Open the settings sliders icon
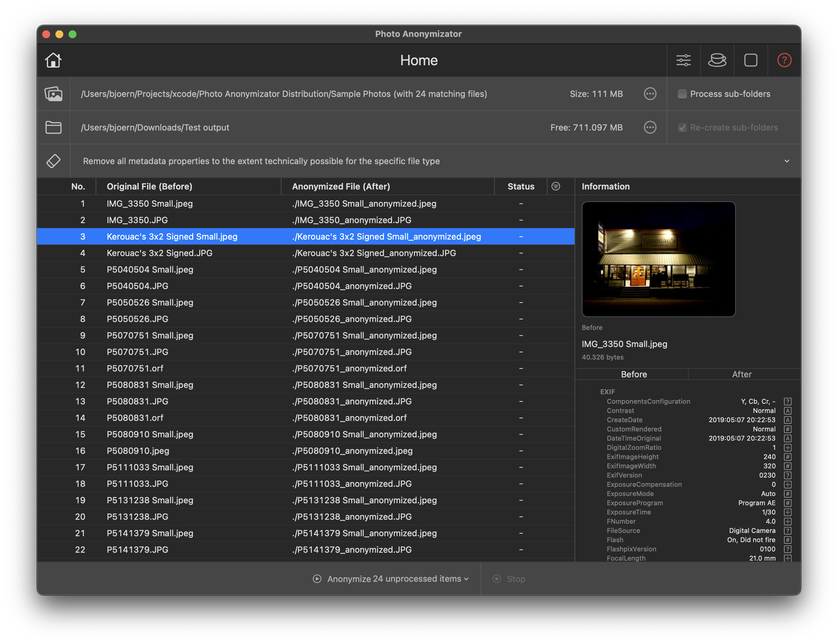Image resolution: width=838 pixels, height=644 pixels. tap(683, 60)
